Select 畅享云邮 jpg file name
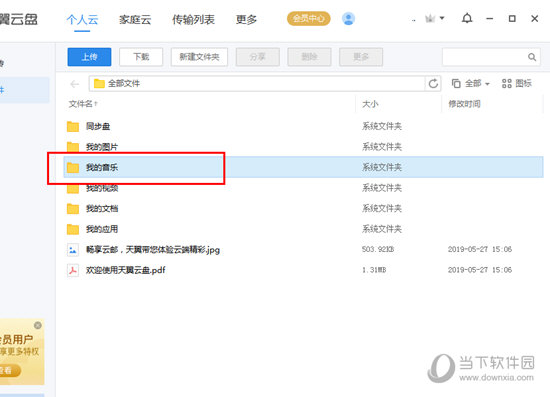The width and height of the screenshot is (550, 397). (x=153, y=250)
